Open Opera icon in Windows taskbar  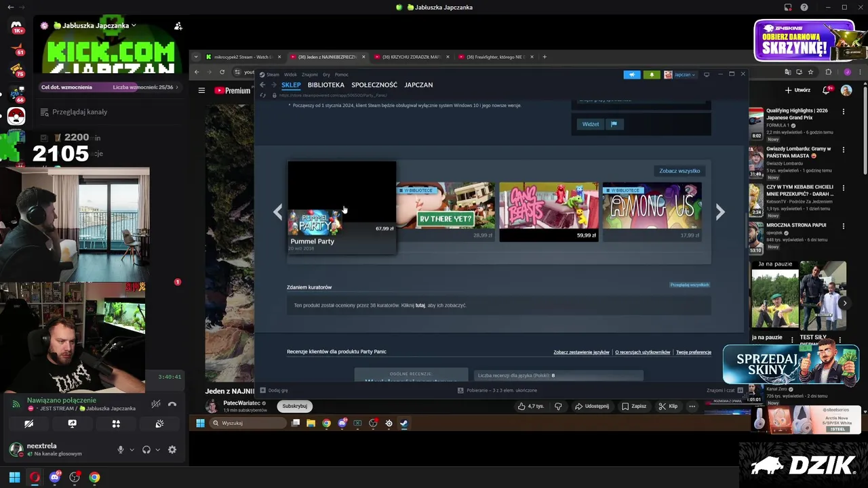tap(35, 477)
